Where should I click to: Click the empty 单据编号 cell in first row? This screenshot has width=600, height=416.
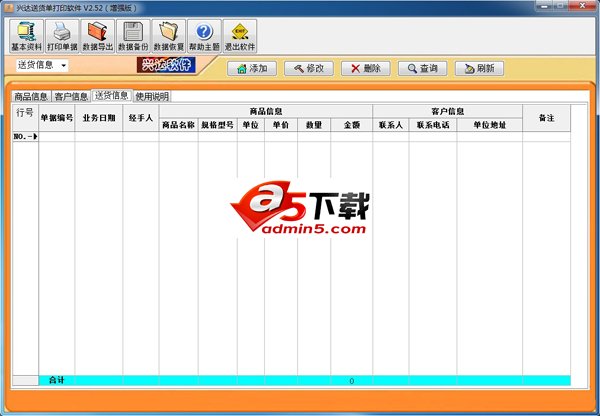click(57, 137)
